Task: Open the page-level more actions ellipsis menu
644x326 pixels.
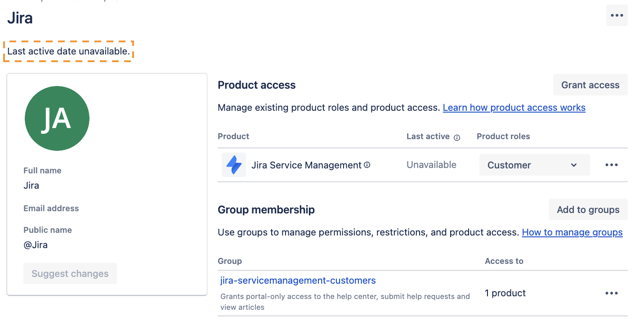Action: (617, 15)
